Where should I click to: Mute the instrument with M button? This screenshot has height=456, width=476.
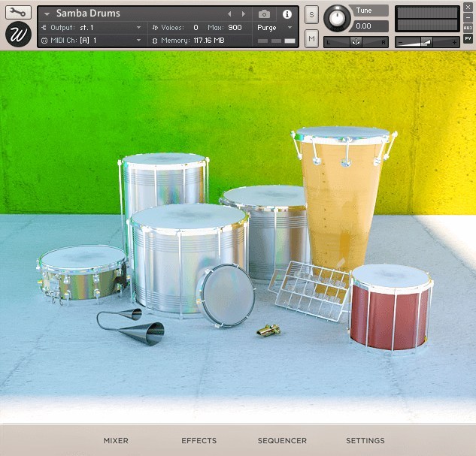point(311,38)
